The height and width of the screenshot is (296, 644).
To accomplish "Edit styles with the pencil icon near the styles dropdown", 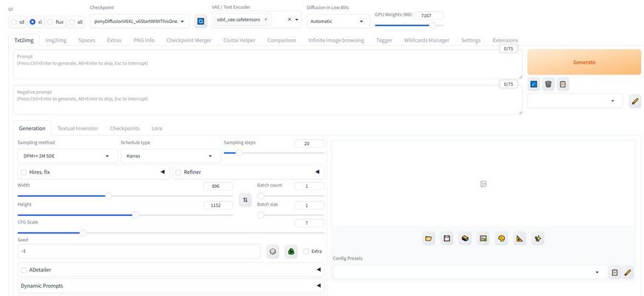I will coord(634,101).
